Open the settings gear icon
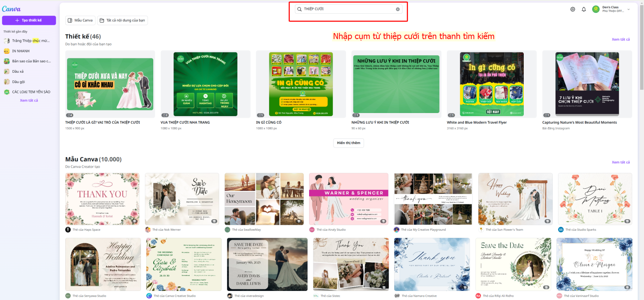Image resolution: width=644 pixels, height=300 pixels. [x=573, y=9]
